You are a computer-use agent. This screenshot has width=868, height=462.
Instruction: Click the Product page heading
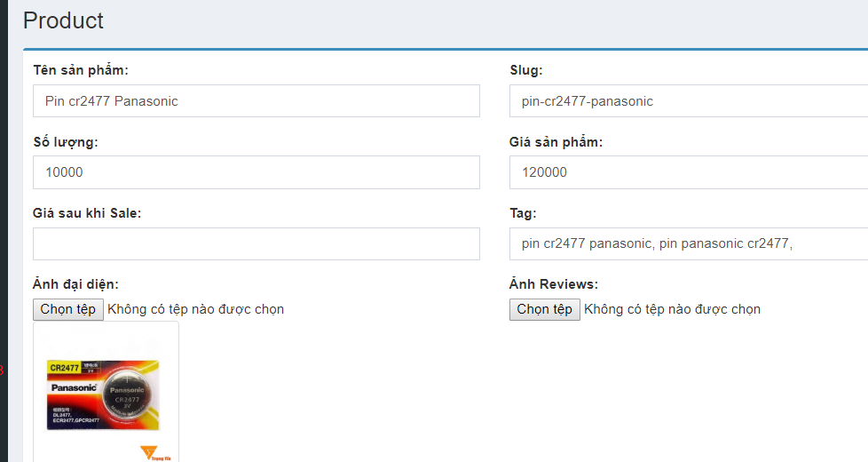(63, 20)
